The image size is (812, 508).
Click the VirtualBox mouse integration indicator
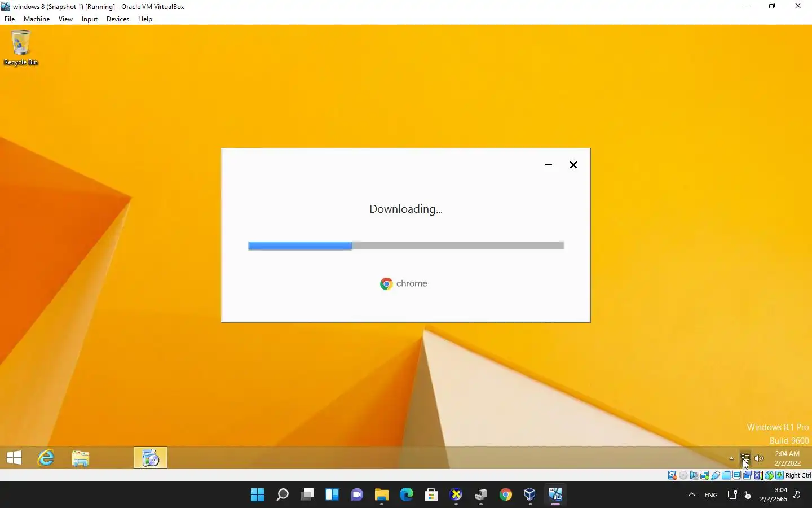coord(769,475)
